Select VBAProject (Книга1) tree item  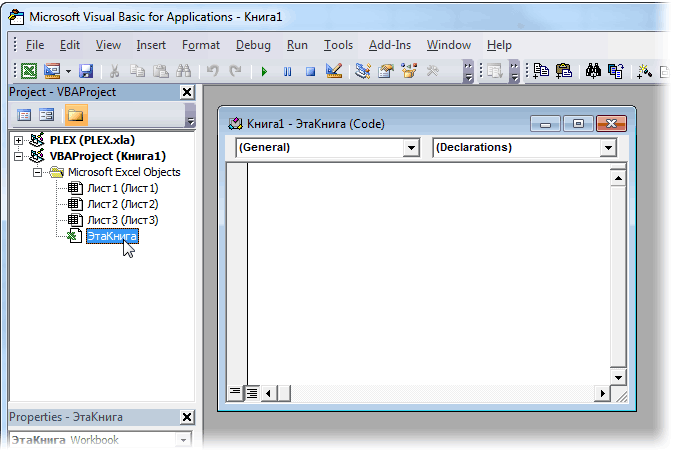pyautogui.click(x=107, y=156)
